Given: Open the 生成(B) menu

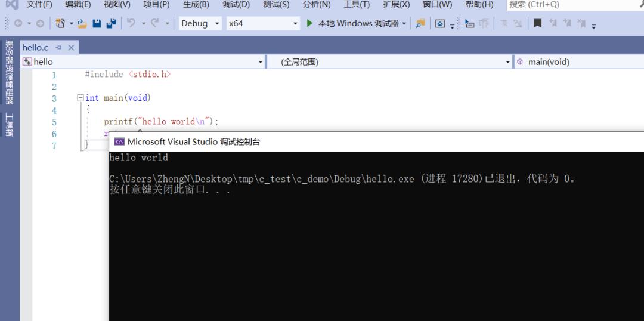Looking at the screenshot, I should tap(196, 5).
